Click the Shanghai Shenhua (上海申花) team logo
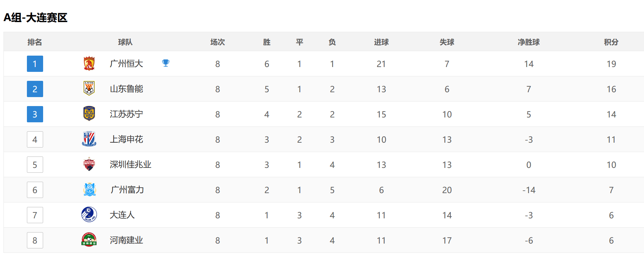Screen dimensions: 644x256 point(89,139)
